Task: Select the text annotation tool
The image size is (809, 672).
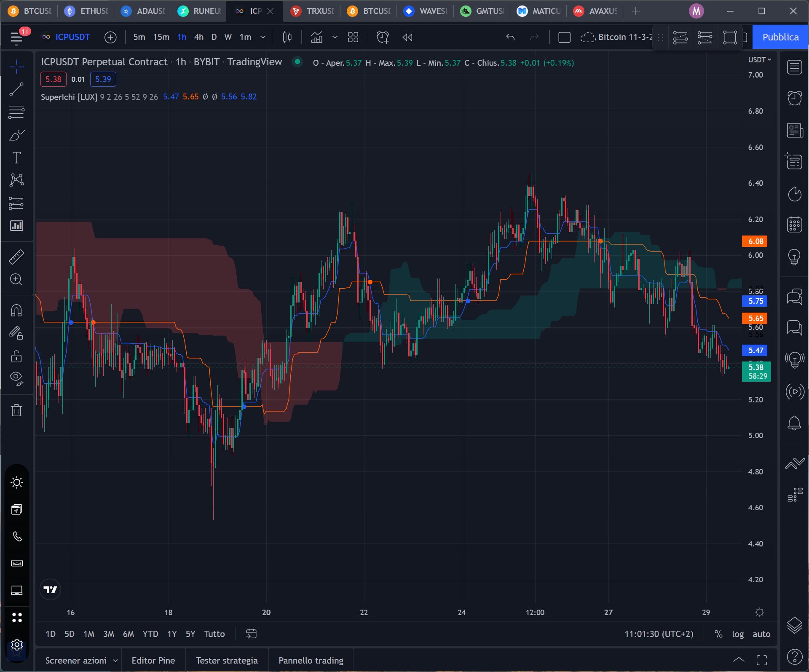Action: (16, 158)
